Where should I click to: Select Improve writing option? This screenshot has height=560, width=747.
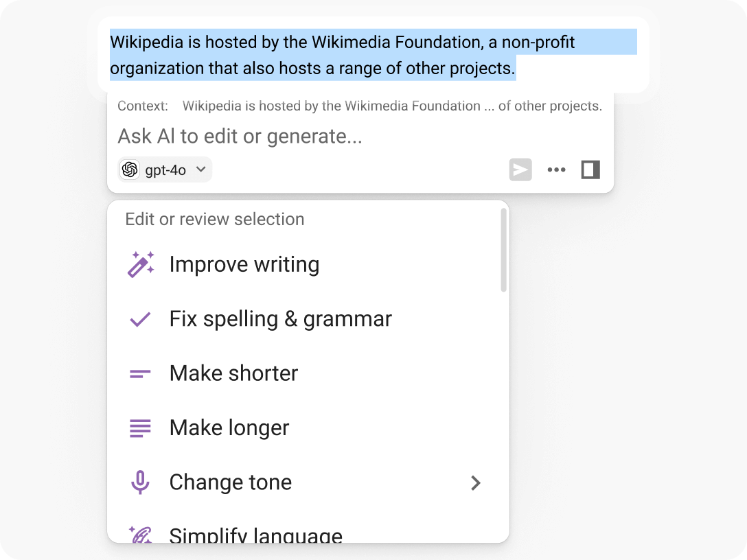(x=244, y=265)
